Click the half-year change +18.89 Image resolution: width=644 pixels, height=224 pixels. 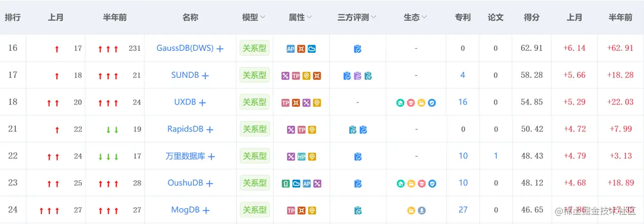(620, 183)
